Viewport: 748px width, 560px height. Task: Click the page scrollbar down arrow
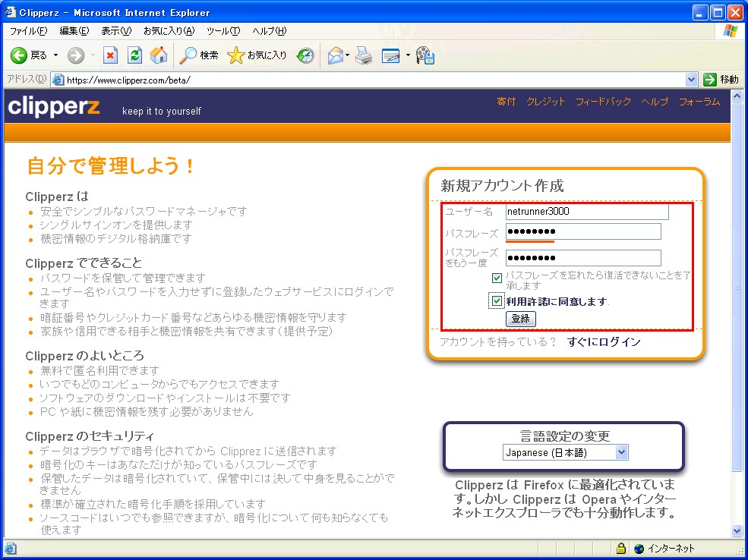pos(737,531)
